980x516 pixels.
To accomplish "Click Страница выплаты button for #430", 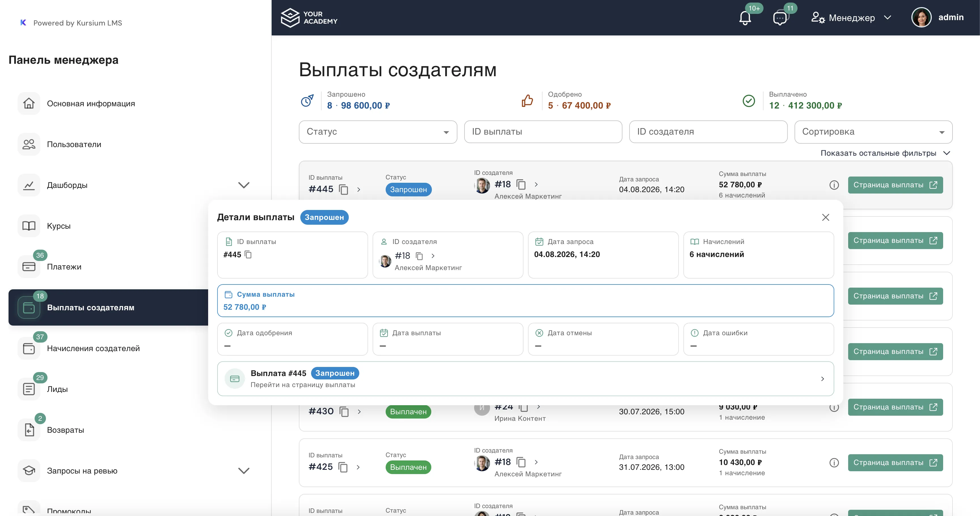I will [x=895, y=407].
